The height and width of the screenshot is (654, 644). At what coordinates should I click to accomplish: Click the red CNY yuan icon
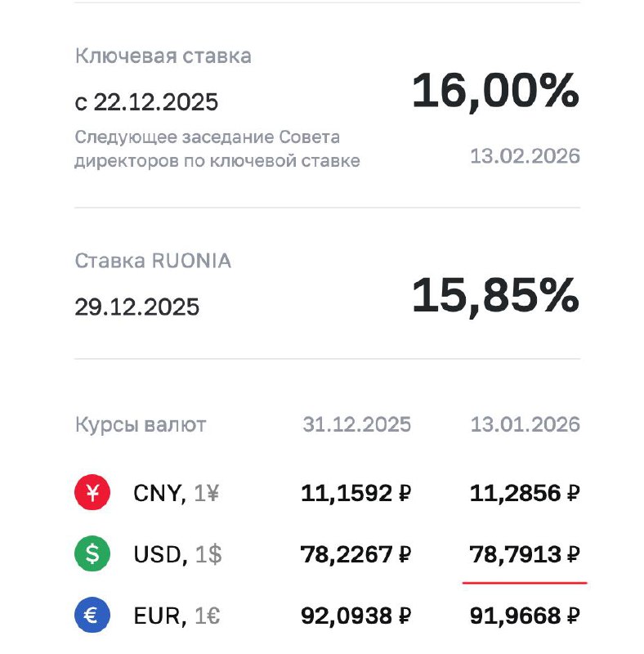(92, 493)
